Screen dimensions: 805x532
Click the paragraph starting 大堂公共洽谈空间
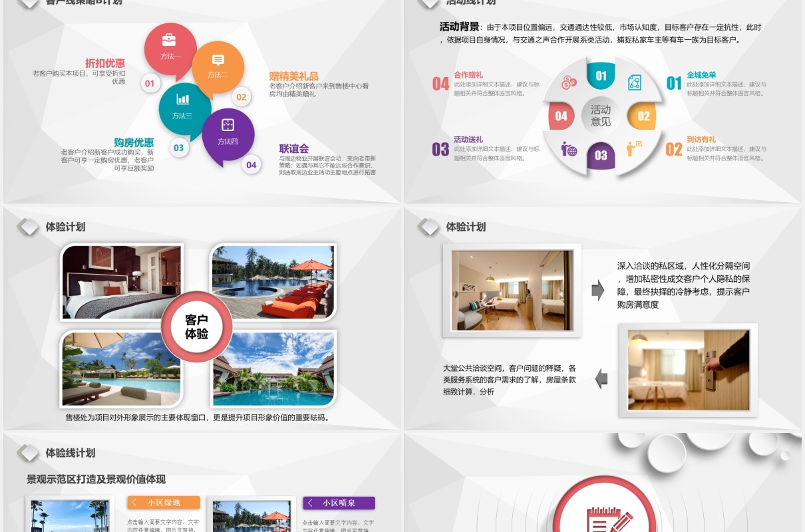(509, 380)
